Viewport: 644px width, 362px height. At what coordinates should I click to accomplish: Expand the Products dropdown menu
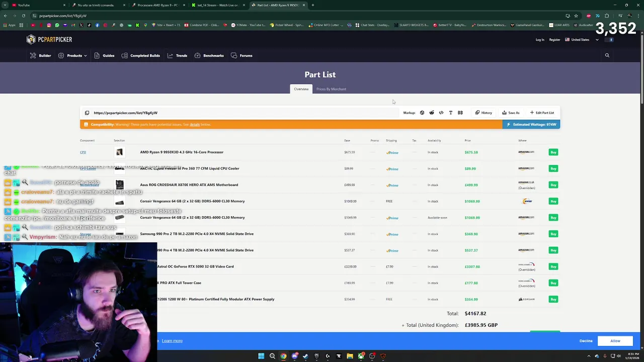[x=72, y=55]
